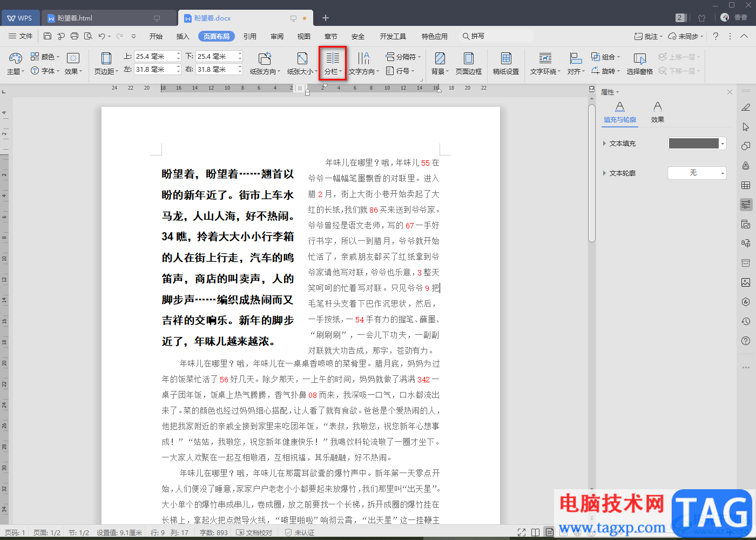Click the pen icon in right sidebar
Screen dimensions: 756x540
point(746,107)
